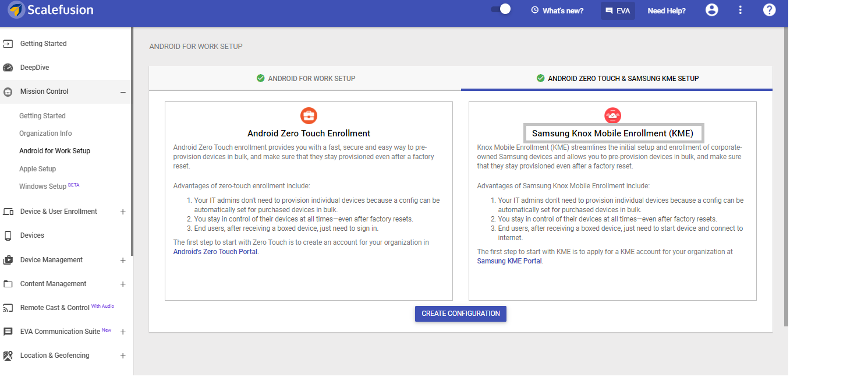The height and width of the screenshot is (380, 868).
Task: Open the EVA chat button
Action: [x=618, y=10]
